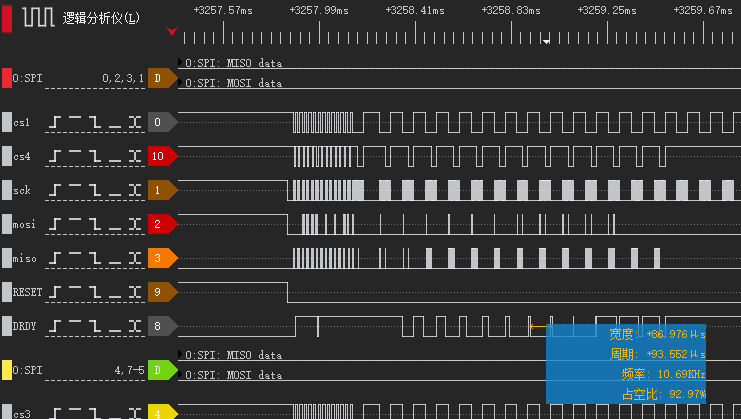Select the red trigger position marker

172,32
